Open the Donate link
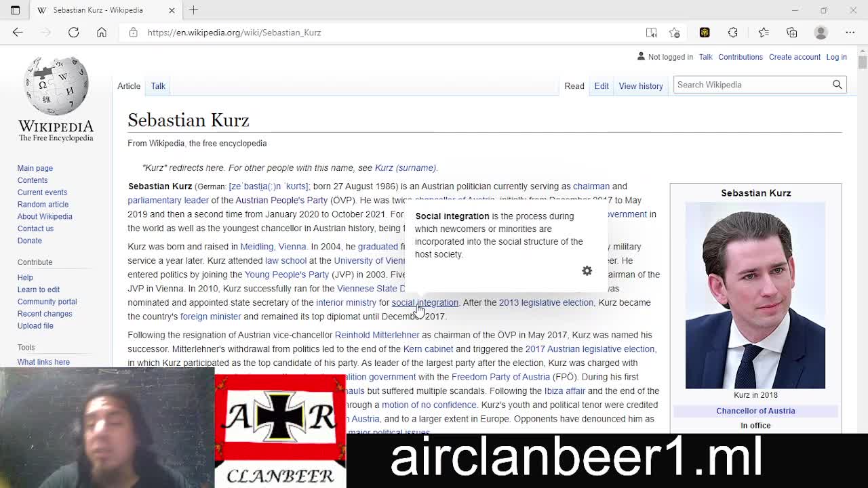The image size is (868, 488). point(30,241)
